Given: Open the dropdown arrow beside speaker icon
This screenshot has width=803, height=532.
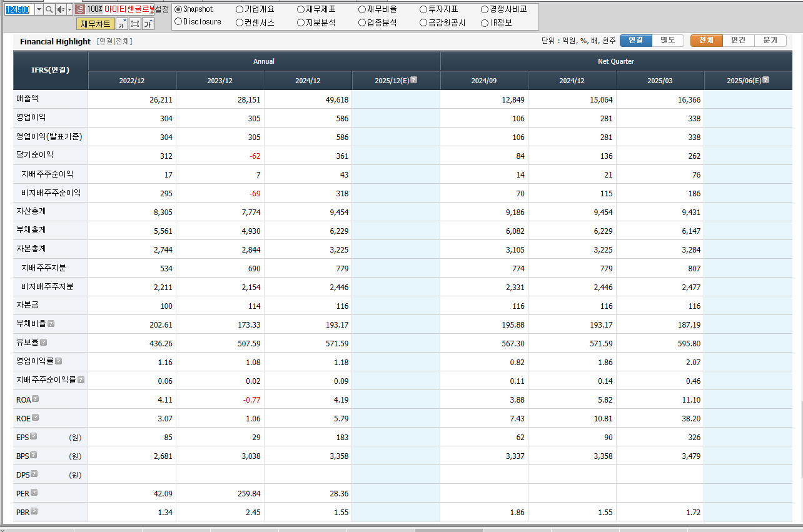Looking at the screenshot, I should [x=69, y=9].
